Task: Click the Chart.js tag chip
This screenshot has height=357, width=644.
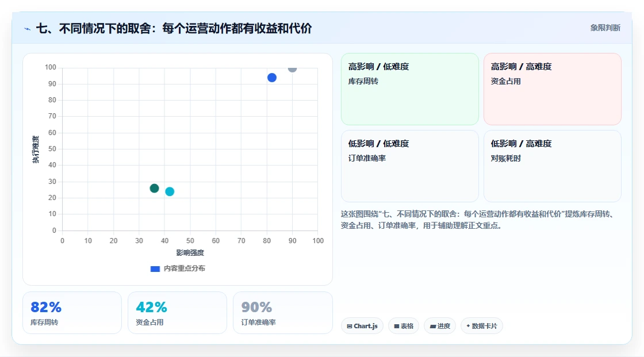Action: coord(362,326)
